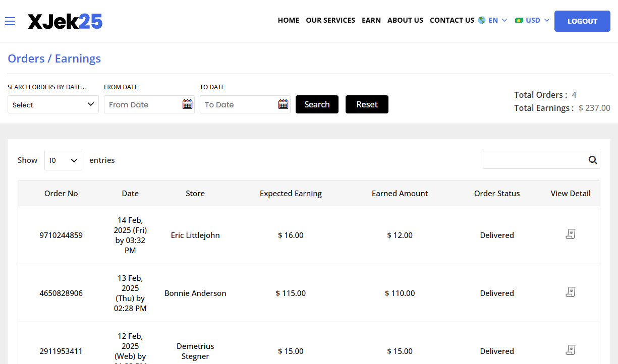Viewport: 618px width, 364px height.
Task: Click the LOGOUT button
Action: click(x=582, y=21)
